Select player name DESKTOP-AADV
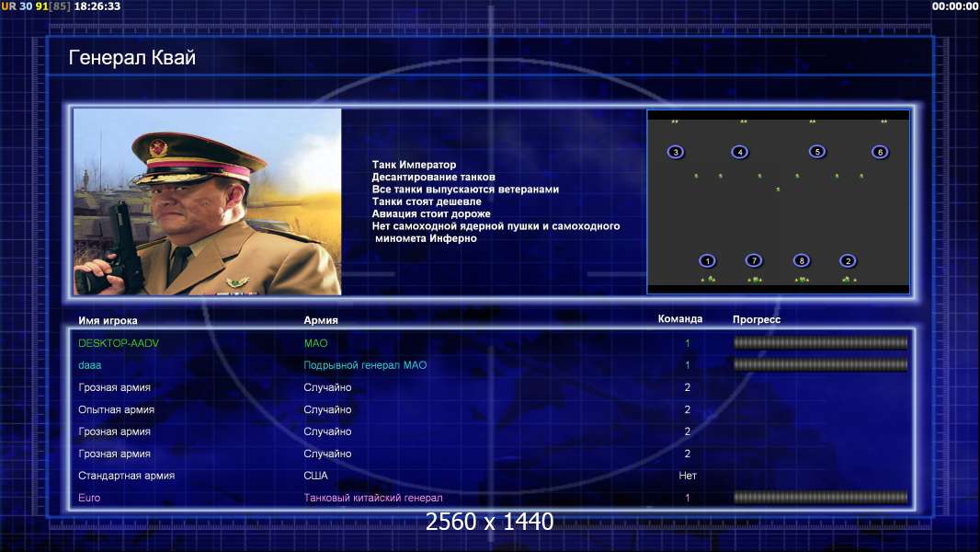Image resolution: width=980 pixels, height=552 pixels. [118, 343]
